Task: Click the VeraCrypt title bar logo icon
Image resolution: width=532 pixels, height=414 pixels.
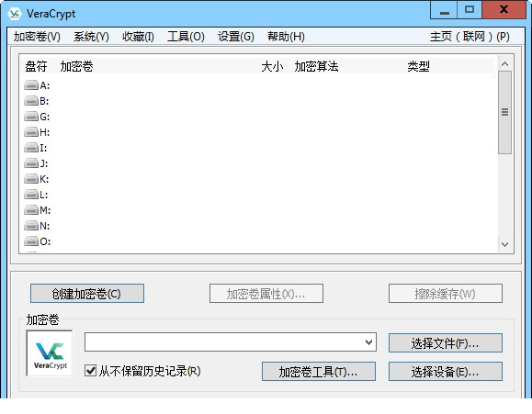Action: click(x=15, y=14)
